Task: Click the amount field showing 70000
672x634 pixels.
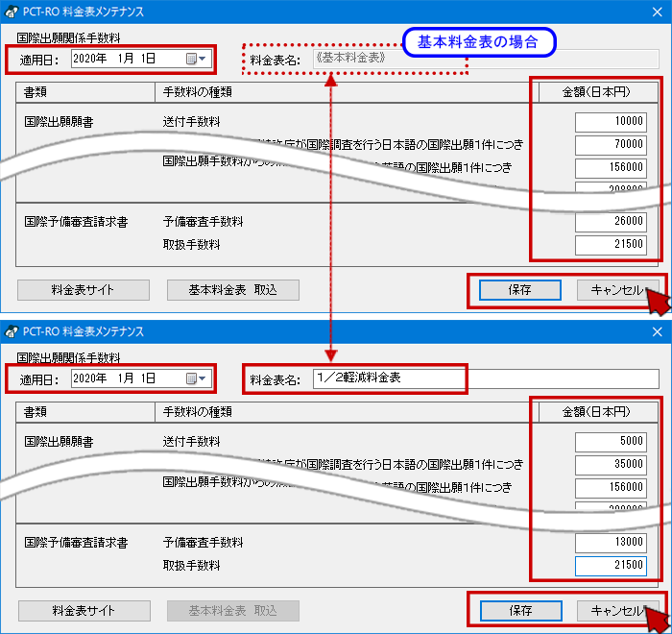Action: click(x=612, y=145)
